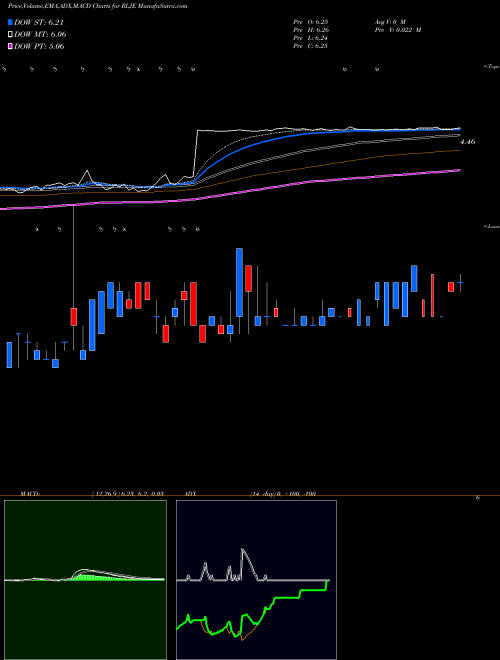Click the 'Pre H: 6.26' high value
Viewport: 500px width, 660px height.
[311, 30]
